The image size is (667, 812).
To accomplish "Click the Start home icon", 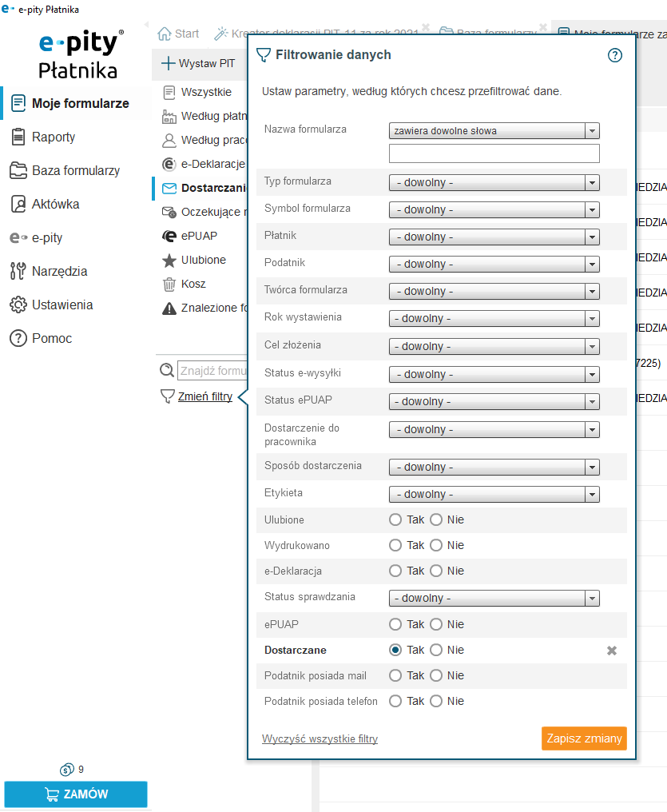I will tap(165, 34).
